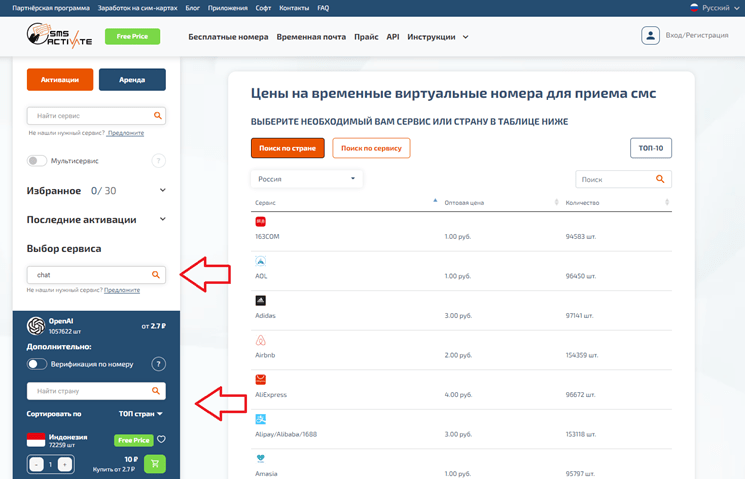Select the Rent tab
The image size is (745, 480).
[132, 79]
